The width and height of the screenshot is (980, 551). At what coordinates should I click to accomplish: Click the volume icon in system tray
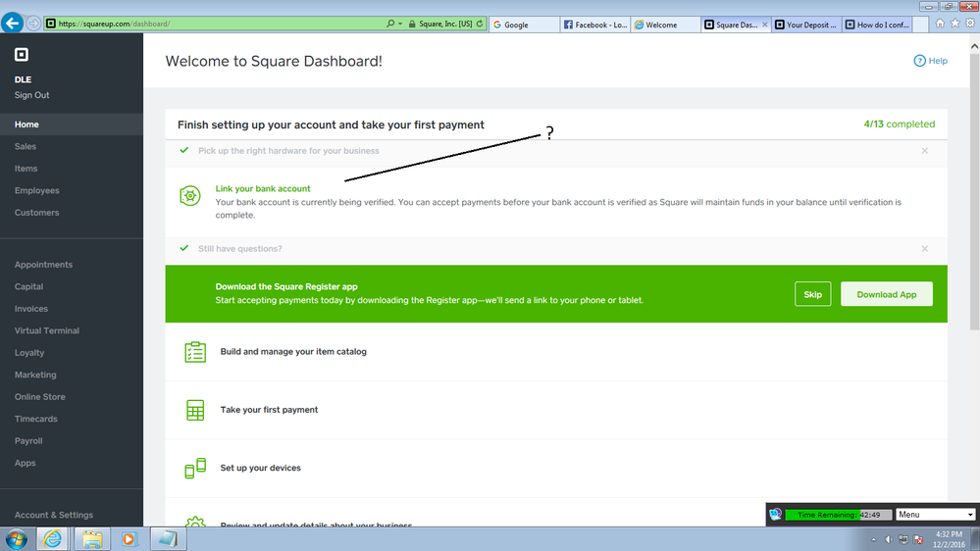(x=889, y=539)
